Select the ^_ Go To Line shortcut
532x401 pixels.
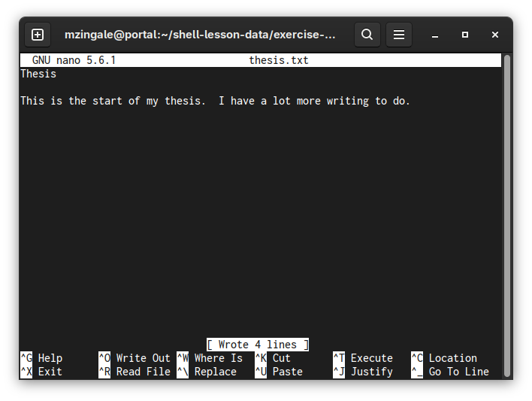pyautogui.click(x=450, y=372)
